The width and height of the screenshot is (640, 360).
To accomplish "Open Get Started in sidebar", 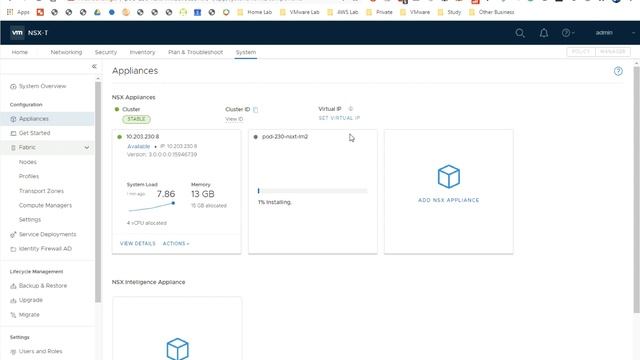I will click(x=34, y=133).
